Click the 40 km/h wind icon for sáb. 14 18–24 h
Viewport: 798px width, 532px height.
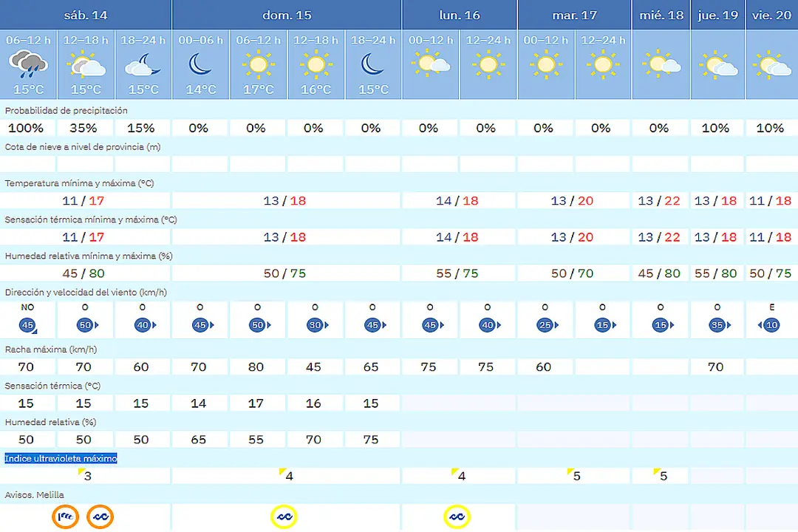144,325
